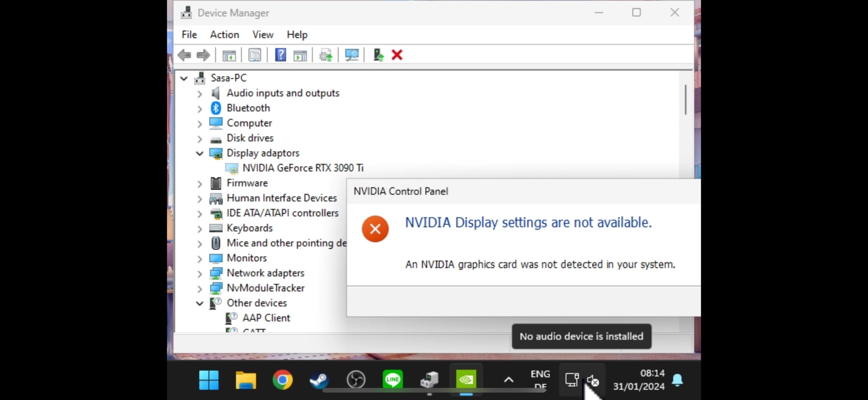This screenshot has height=400, width=868.
Task: Open the Windows Start menu
Action: click(209, 380)
